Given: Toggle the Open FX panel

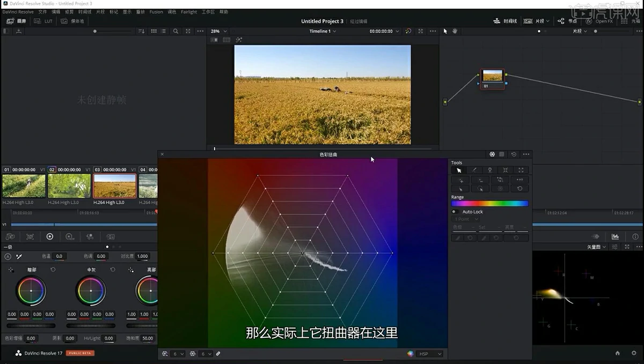Looking at the screenshot, I should point(599,21).
